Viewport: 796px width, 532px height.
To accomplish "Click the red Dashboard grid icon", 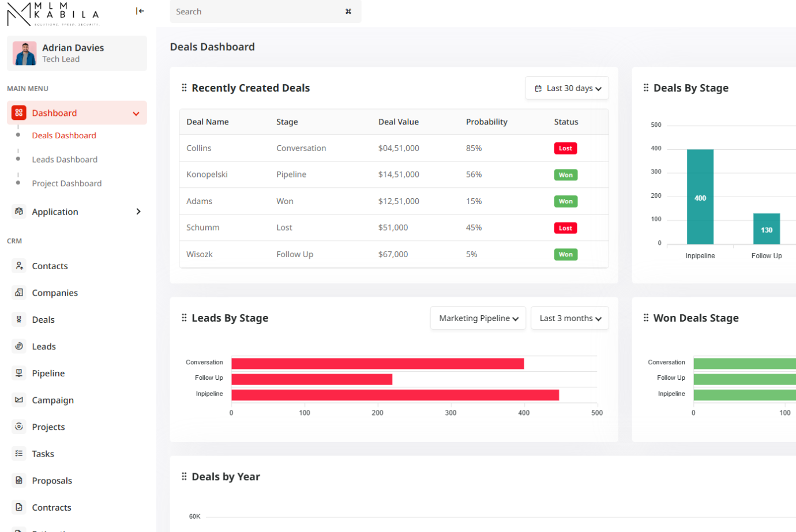I will pos(19,113).
